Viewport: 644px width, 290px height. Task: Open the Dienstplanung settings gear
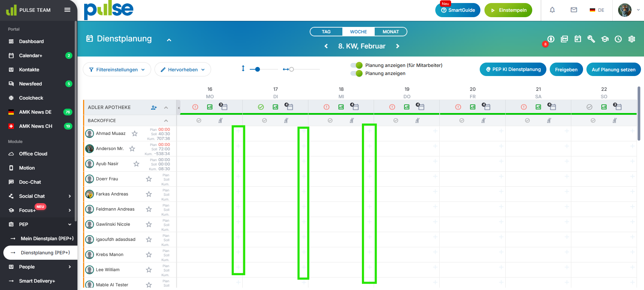click(632, 39)
